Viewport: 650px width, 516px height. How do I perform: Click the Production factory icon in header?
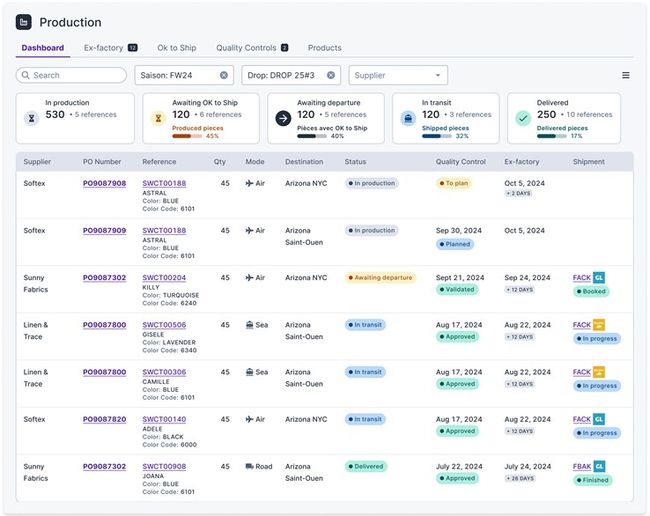(x=24, y=22)
